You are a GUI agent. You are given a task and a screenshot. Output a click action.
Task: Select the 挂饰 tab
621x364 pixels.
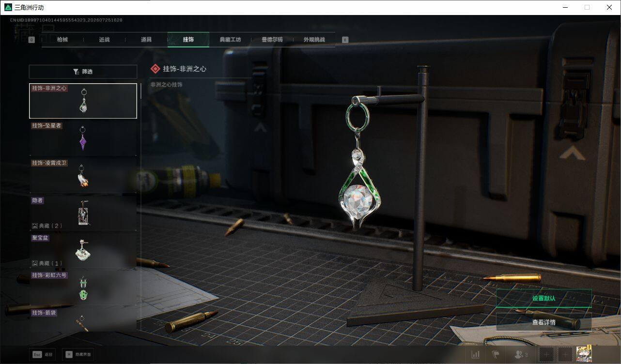click(x=188, y=40)
